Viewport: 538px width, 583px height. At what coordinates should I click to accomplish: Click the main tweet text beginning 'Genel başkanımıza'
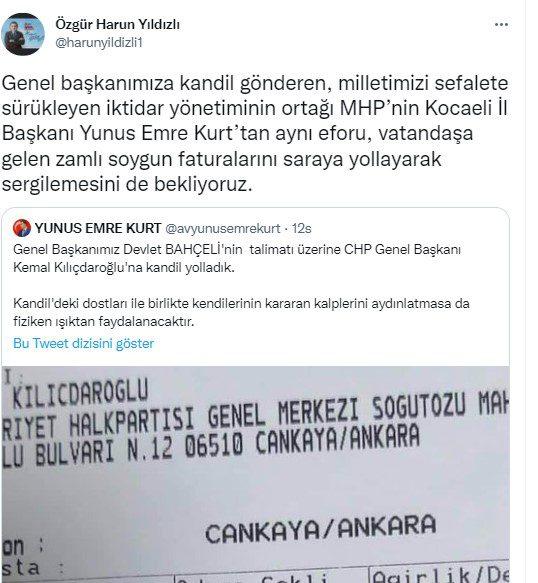(x=255, y=133)
